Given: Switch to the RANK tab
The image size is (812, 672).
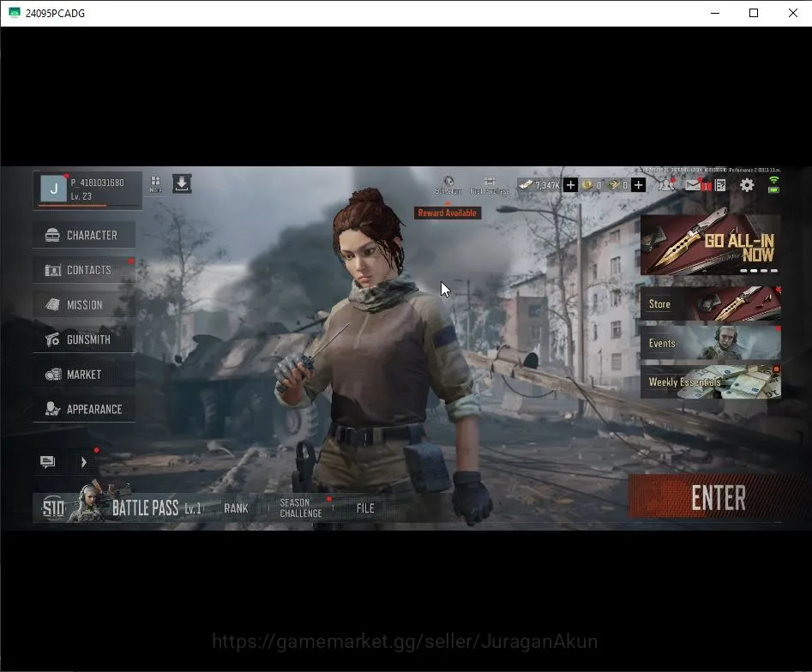Looking at the screenshot, I should coord(236,508).
